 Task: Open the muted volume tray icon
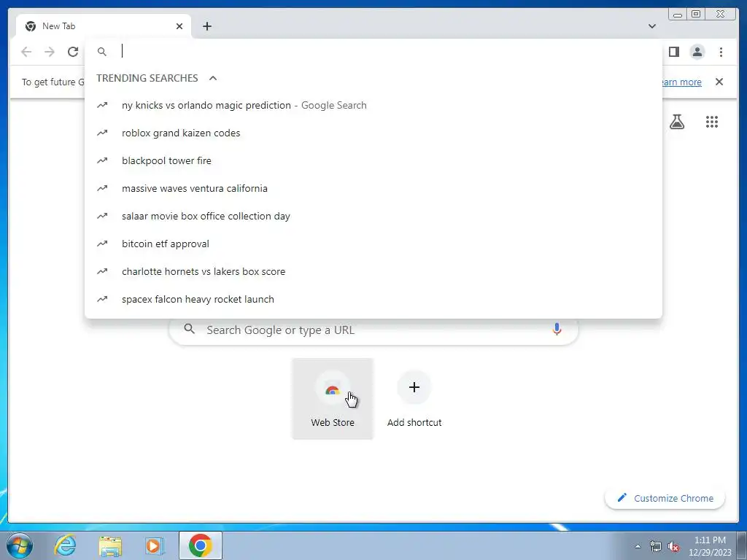(x=673, y=546)
